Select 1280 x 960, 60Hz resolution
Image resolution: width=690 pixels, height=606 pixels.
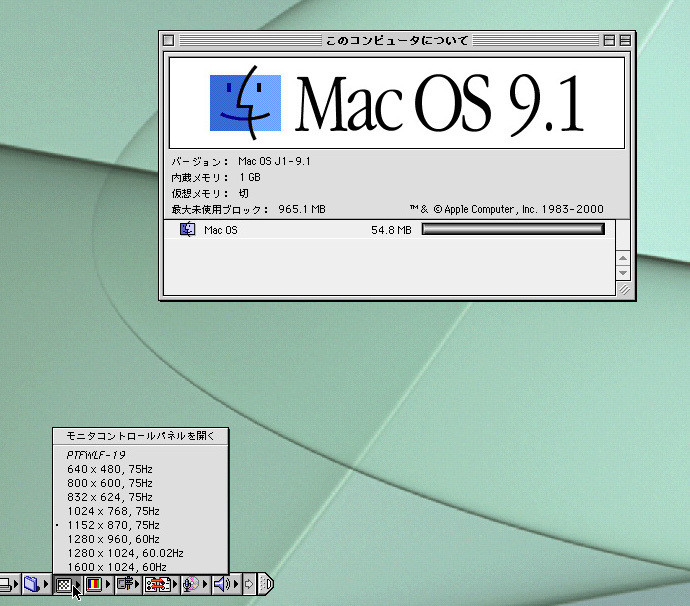tap(140, 540)
